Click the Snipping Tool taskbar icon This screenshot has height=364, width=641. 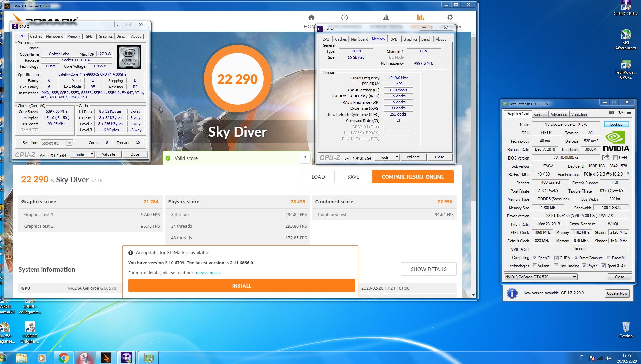[x=85, y=358]
